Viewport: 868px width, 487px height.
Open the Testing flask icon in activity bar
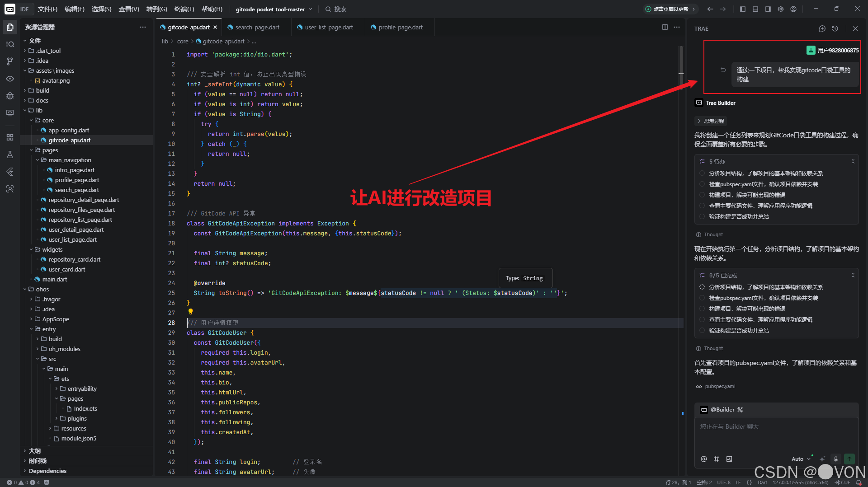point(10,155)
